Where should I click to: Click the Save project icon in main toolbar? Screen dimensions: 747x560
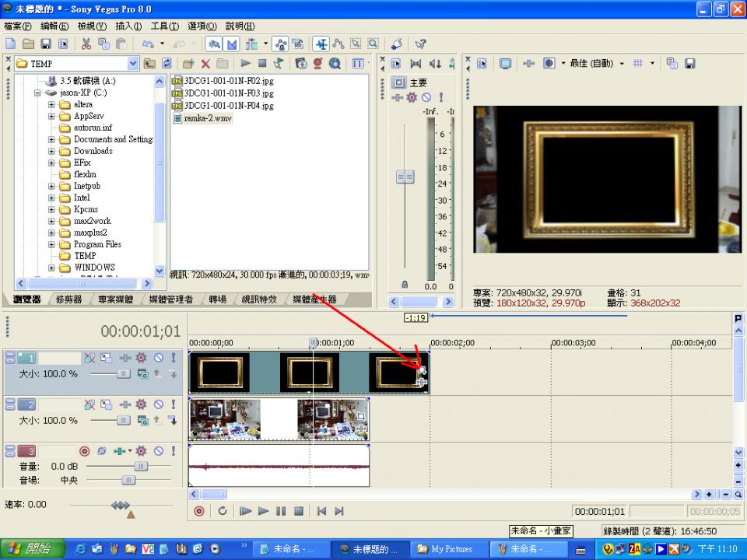pyautogui.click(x=46, y=44)
